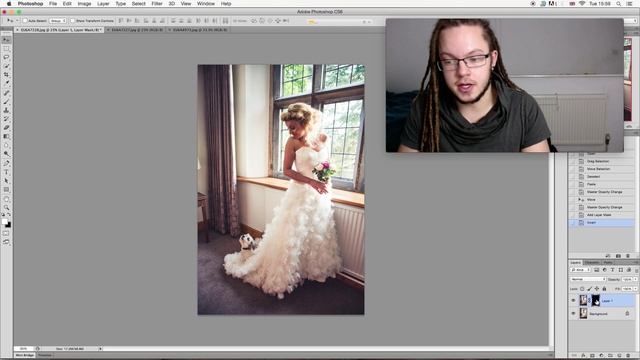Select the Rectangular Marquee tool

point(6,49)
